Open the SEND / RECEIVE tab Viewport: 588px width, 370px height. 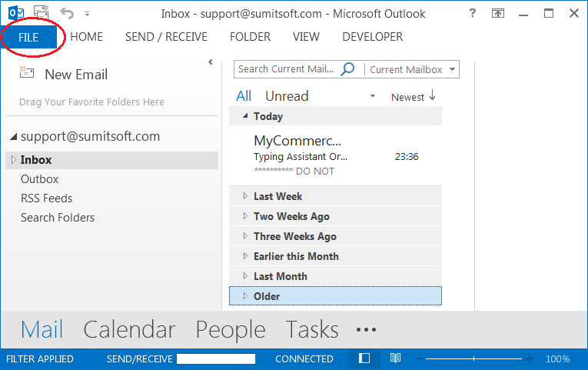click(x=166, y=37)
